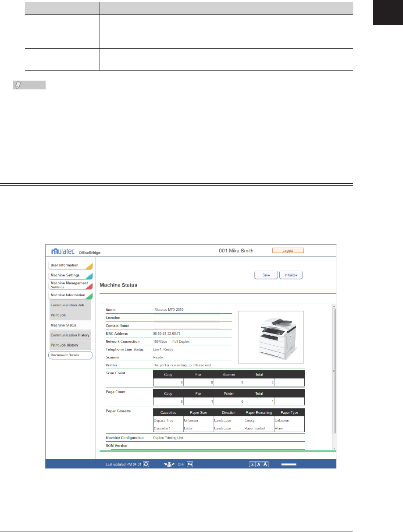Click the scrollbar down arrow
Screen dimensions: 403x532
pyautogui.click(x=334, y=448)
